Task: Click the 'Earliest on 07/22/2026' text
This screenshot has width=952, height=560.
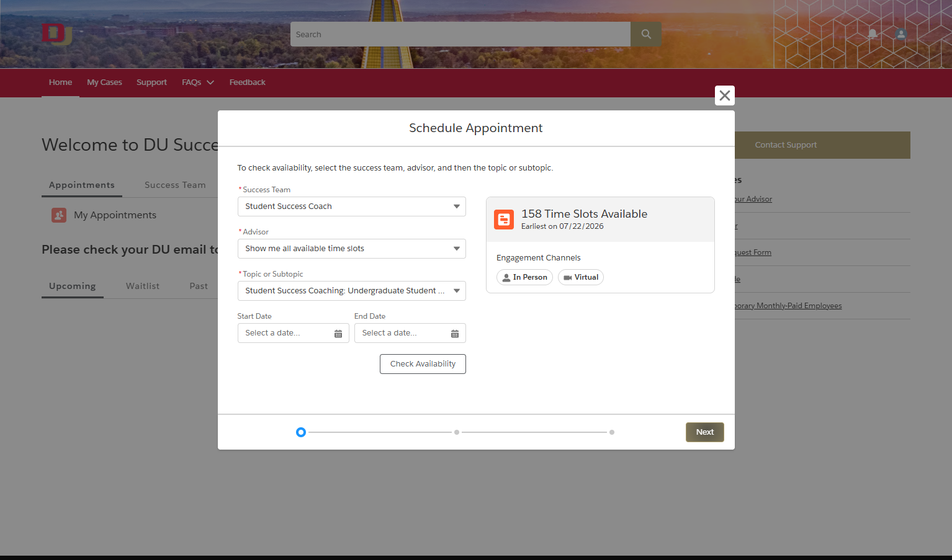Action: point(562,226)
